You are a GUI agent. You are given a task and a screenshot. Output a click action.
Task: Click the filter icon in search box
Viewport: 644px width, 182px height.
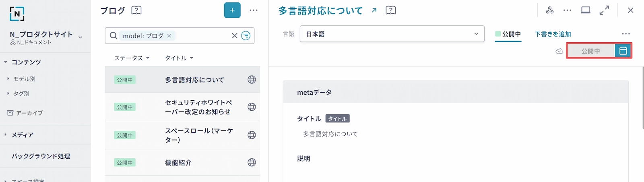click(246, 36)
